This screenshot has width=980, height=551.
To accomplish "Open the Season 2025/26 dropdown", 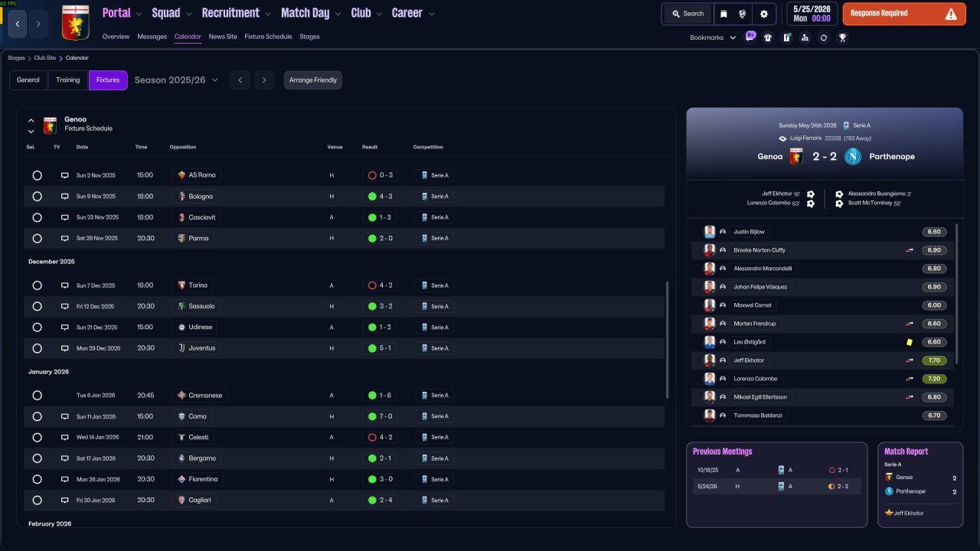I will (176, 80).
